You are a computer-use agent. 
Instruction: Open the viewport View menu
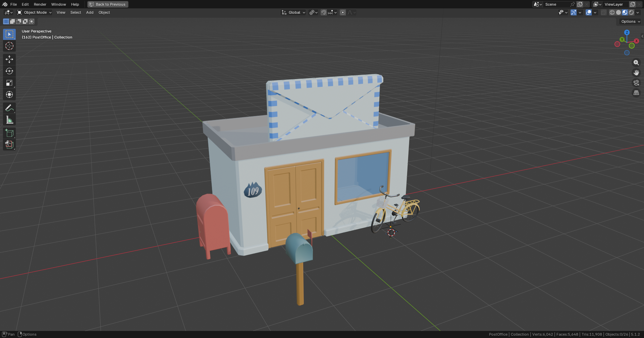pos(61,12)
